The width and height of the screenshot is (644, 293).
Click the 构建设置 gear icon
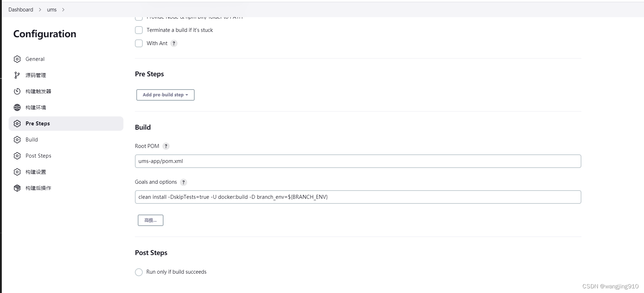(x=17, y=172)
